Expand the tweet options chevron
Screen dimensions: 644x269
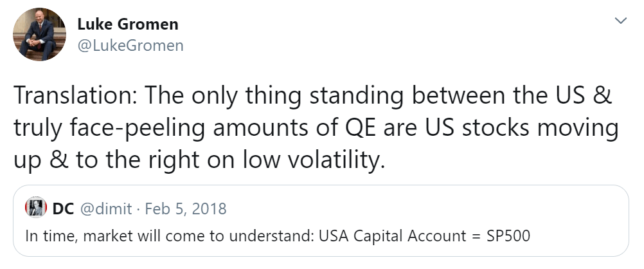620,21
